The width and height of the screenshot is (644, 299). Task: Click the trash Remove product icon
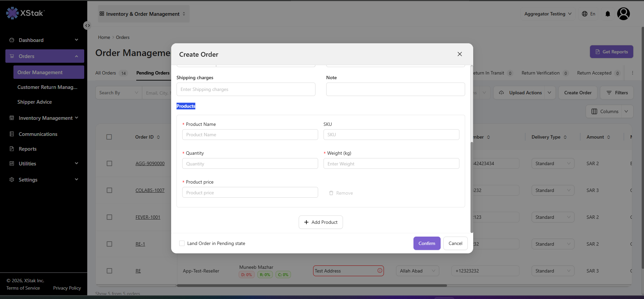coord(331,193)
